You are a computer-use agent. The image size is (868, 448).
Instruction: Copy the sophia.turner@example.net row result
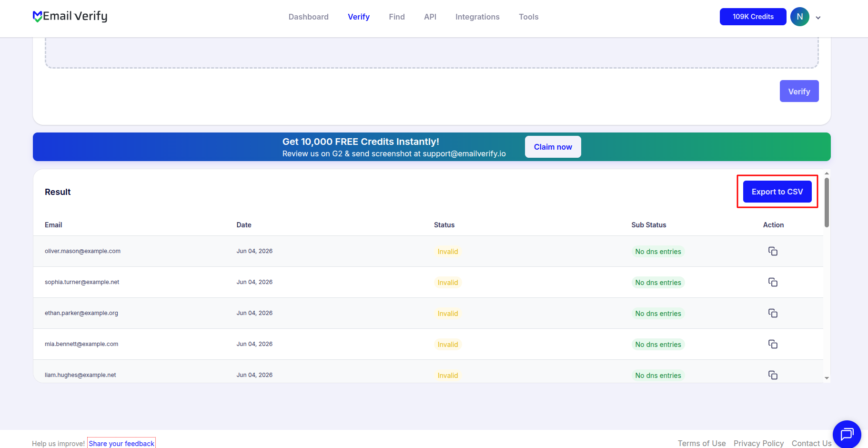click(773, 282)
